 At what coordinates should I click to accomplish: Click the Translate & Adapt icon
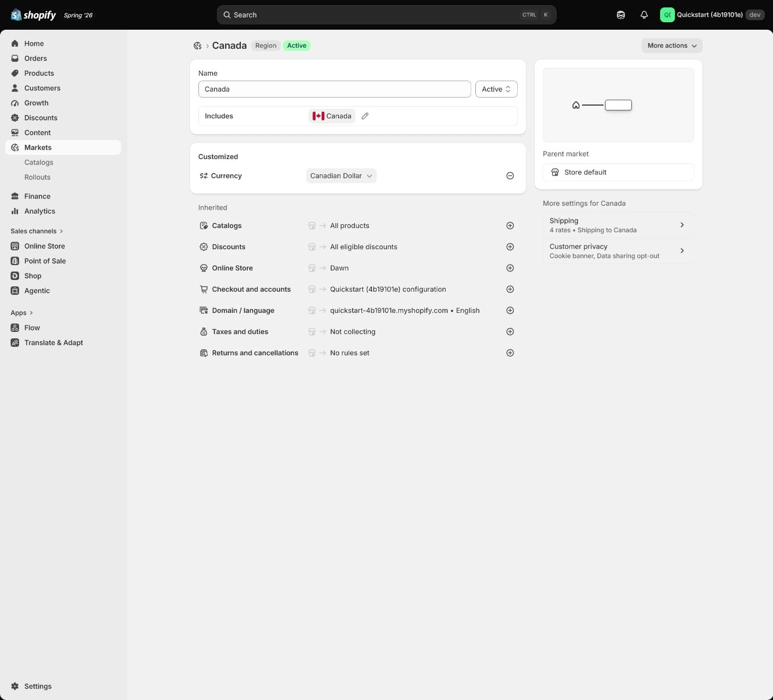click(x=15, y=343)
